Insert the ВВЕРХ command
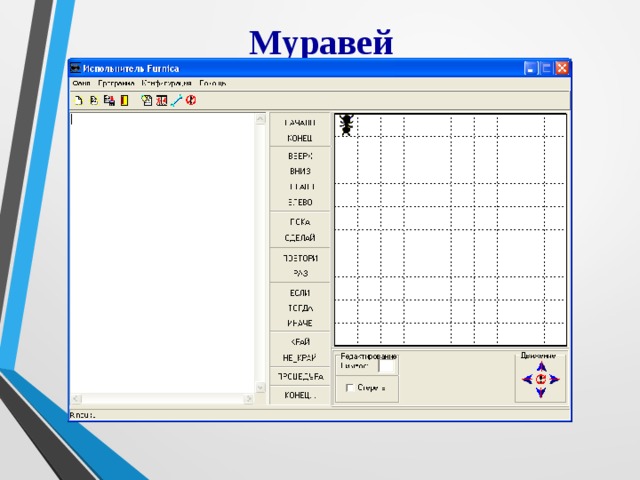 300,156
